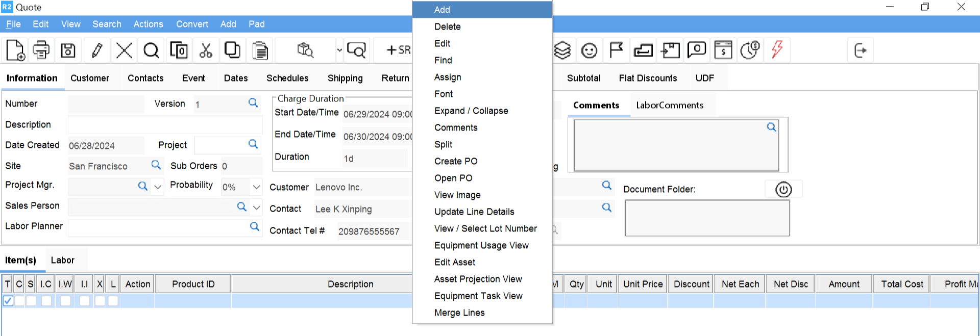Click the smiley face toolbar icon
Image resolution: width=980 pixels, height=336 pixels.
point(589,50)
